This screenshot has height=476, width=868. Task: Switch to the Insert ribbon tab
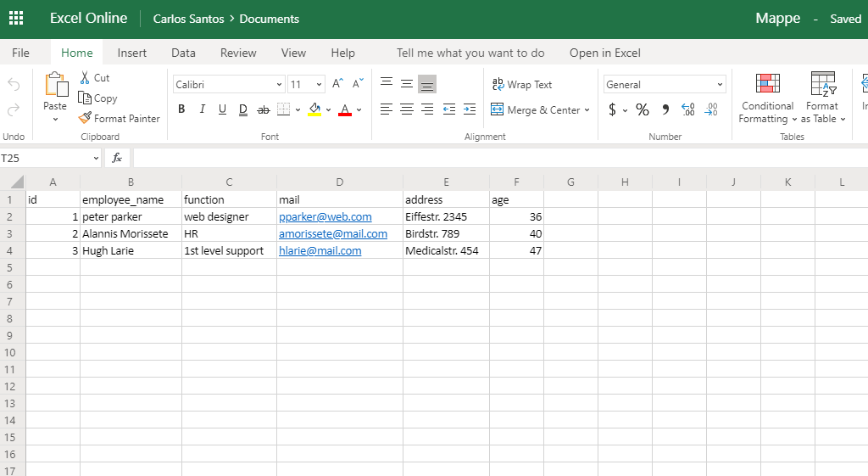click(x=131, y=53)
